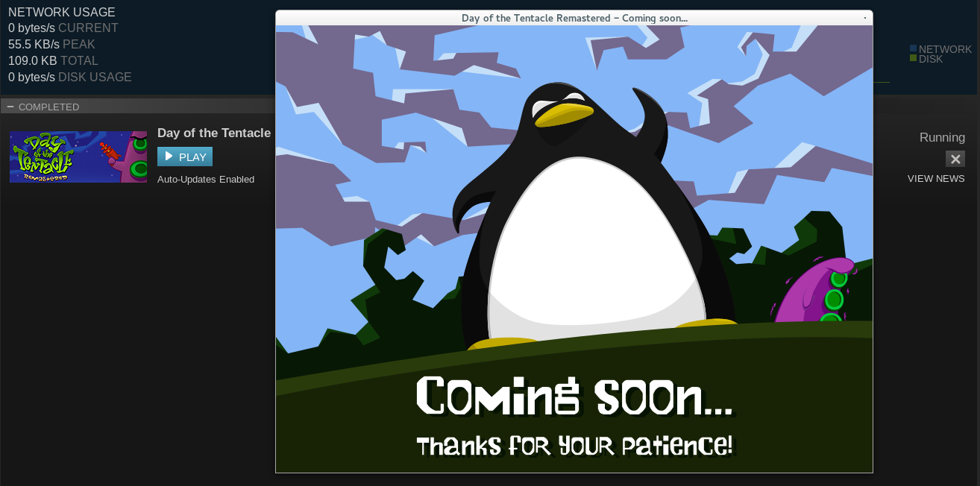Click the Day of the Tentacle game thumbnail
Image resolution: width=980 pixels, height=486 pixels.
coord(78,157)
